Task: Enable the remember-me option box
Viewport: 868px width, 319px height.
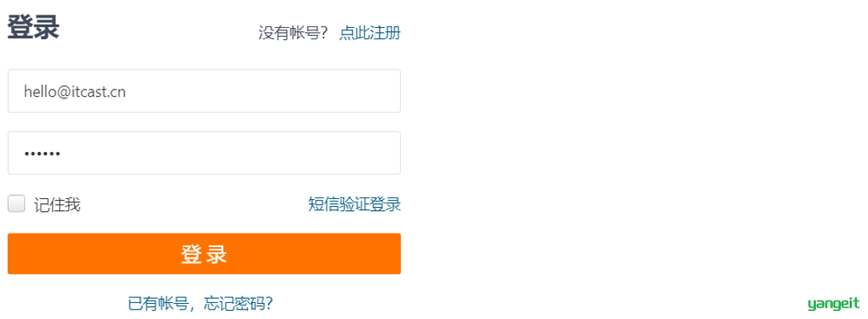Action: point(17,204)
